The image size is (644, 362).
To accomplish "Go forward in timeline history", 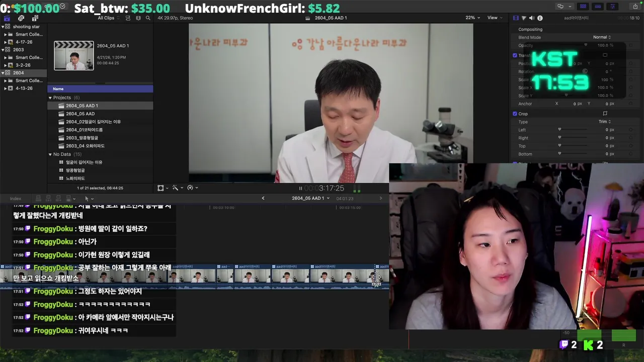I will (380, 198).
